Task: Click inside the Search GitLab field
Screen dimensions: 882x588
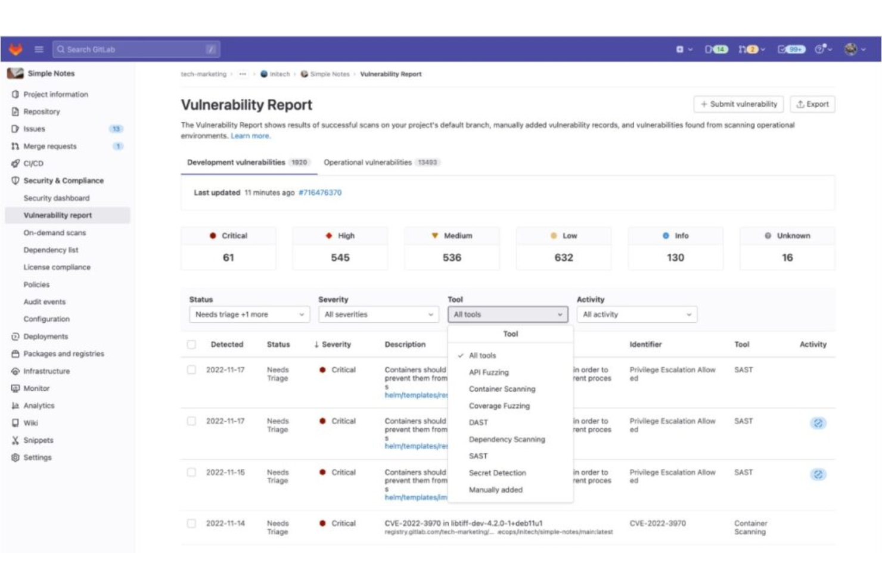Action: tap(134, 50)
